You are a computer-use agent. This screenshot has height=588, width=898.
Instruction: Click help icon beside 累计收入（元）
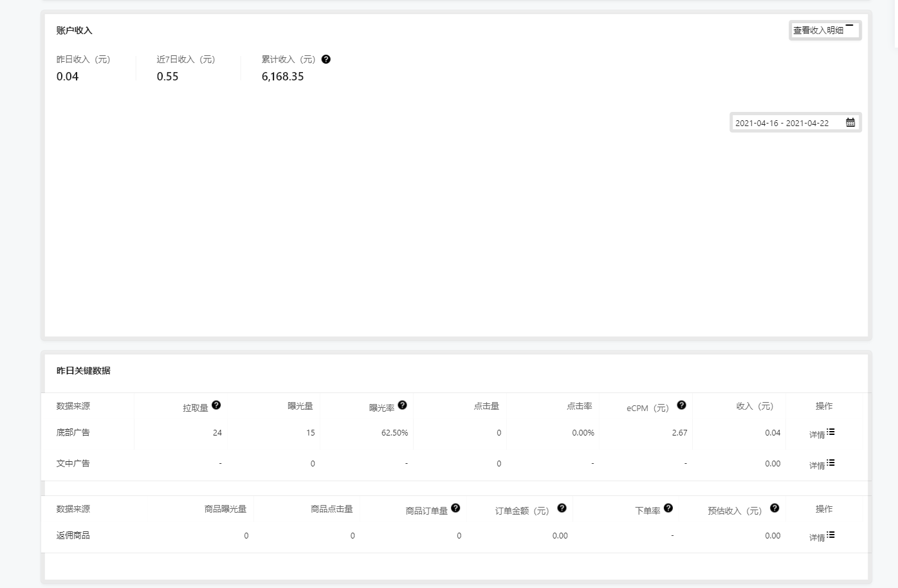326,59
